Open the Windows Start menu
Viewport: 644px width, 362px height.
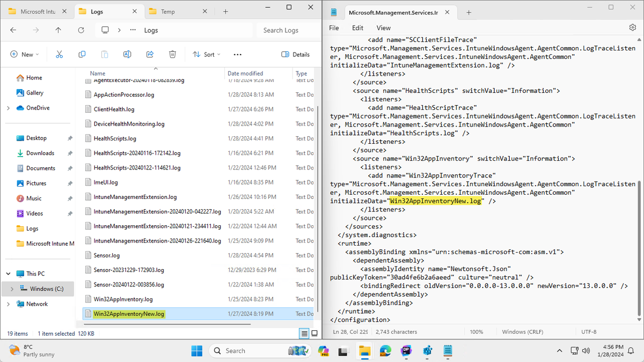tap(197, 351)
